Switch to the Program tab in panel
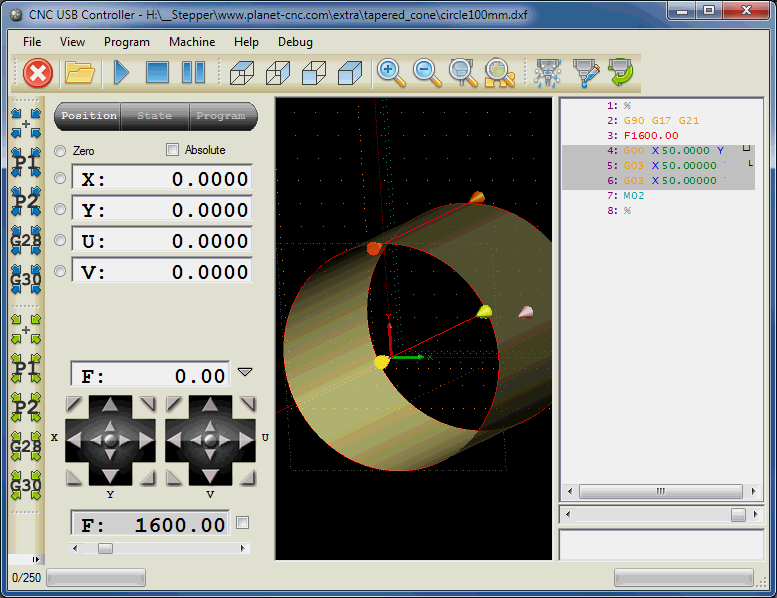Screen dimensions: 777x598 pyautogui.click(x=221, y=116)
